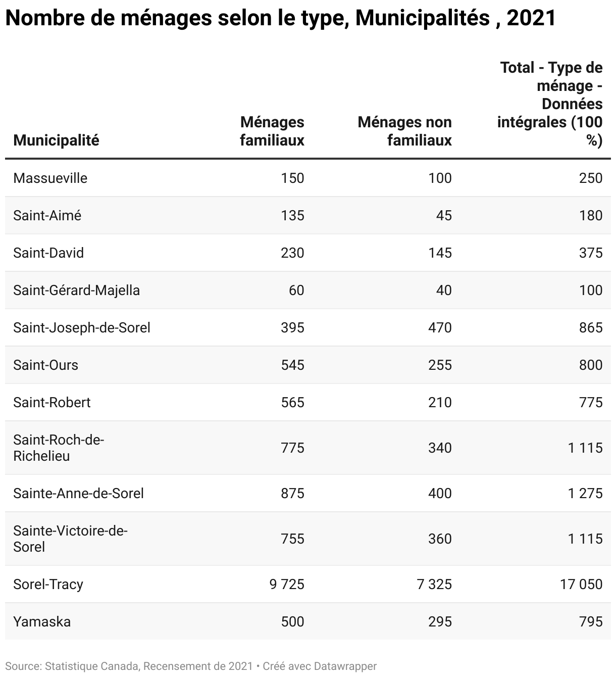
Task: Click the Ménages non familiaux column header
Action: [x=404, y=131]
